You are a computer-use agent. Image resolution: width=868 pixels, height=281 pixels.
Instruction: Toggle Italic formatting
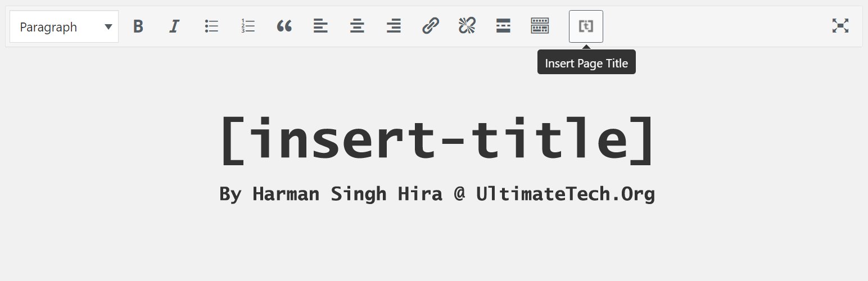point(174,26)
